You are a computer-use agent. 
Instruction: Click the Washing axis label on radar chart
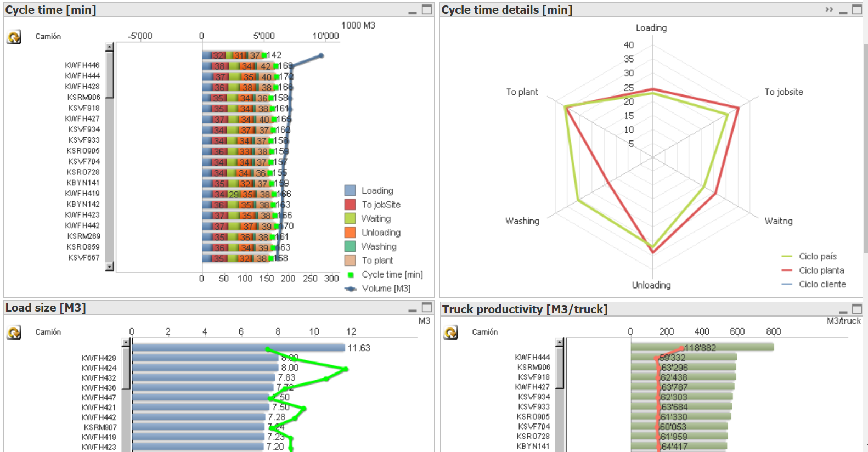click(522, 221)
